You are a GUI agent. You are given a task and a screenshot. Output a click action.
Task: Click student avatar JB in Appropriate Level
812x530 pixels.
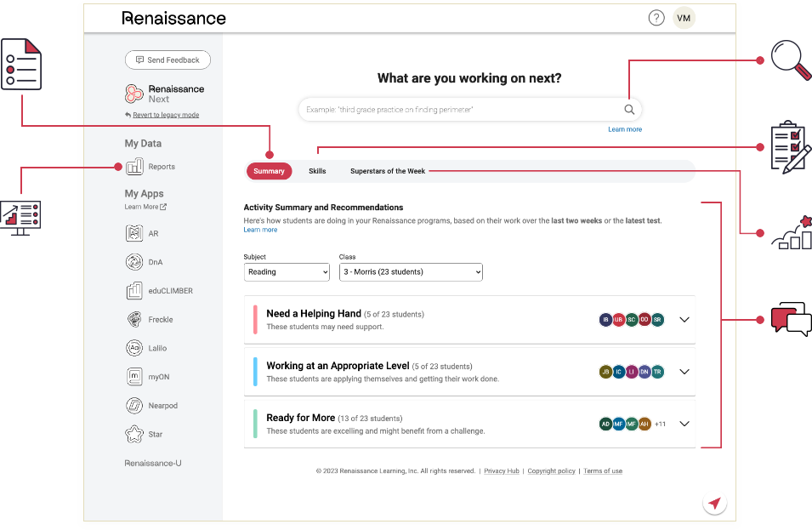pyautogui.click(x=605, y=372)
